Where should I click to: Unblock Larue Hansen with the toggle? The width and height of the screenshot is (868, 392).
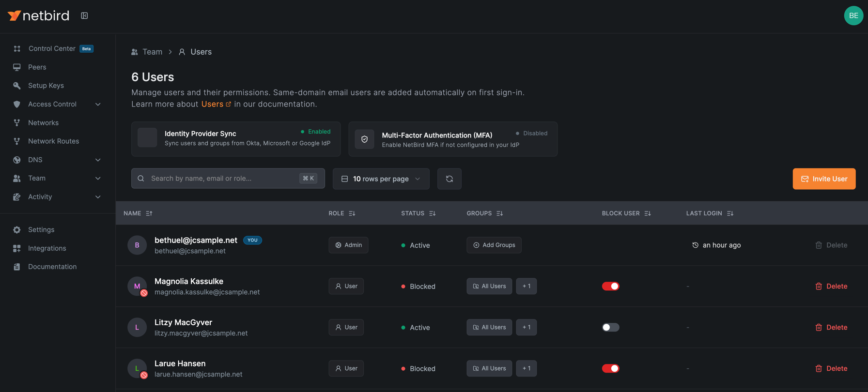[610, 368]
